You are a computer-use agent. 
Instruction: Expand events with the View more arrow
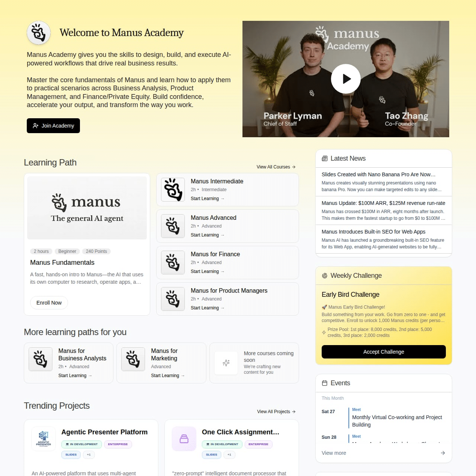coord(443,453)
